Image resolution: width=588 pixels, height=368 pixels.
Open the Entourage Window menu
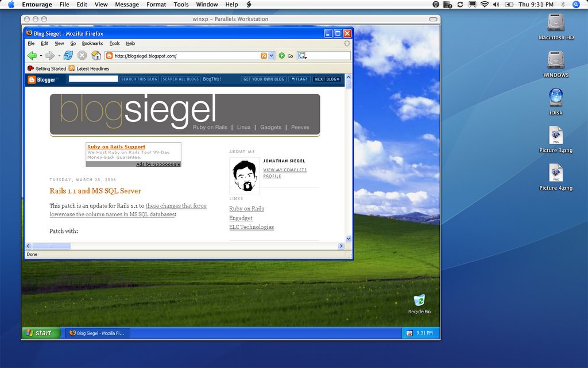[x=207, y=5]
